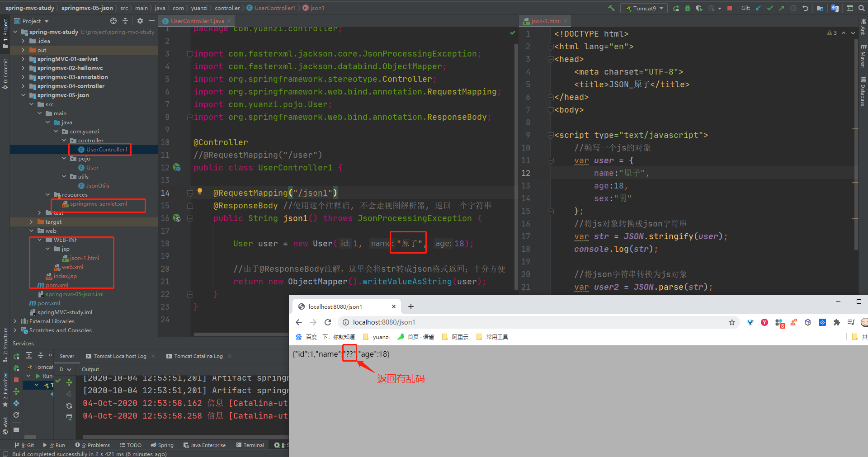This screenshot has width=868, height=457.
Task: Open Project panel settings gear
Action: point(140,21)
